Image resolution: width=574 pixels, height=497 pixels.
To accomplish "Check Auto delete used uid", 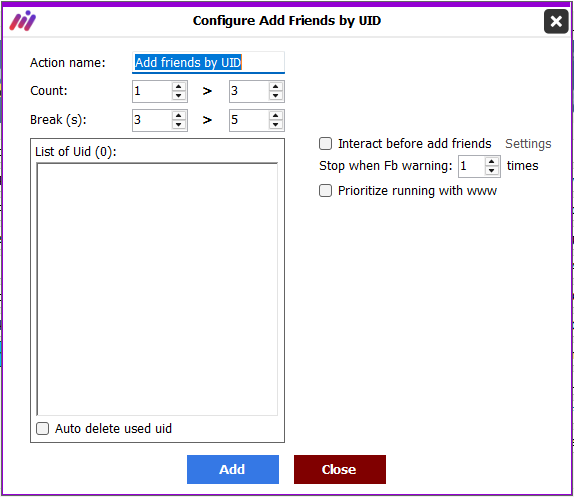I will click(x=42, y=428).
